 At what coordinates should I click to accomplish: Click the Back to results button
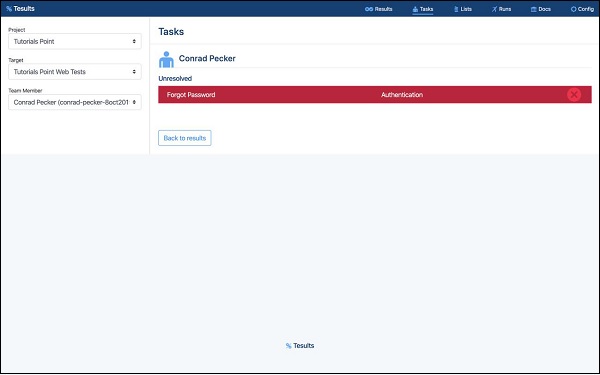pyautogui.click(x=185, y=138)
